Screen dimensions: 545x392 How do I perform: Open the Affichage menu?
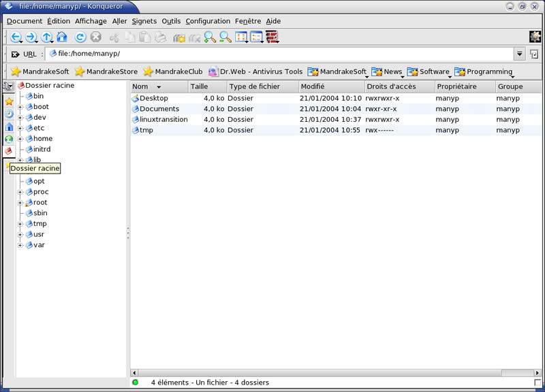[x=91, y=21]
